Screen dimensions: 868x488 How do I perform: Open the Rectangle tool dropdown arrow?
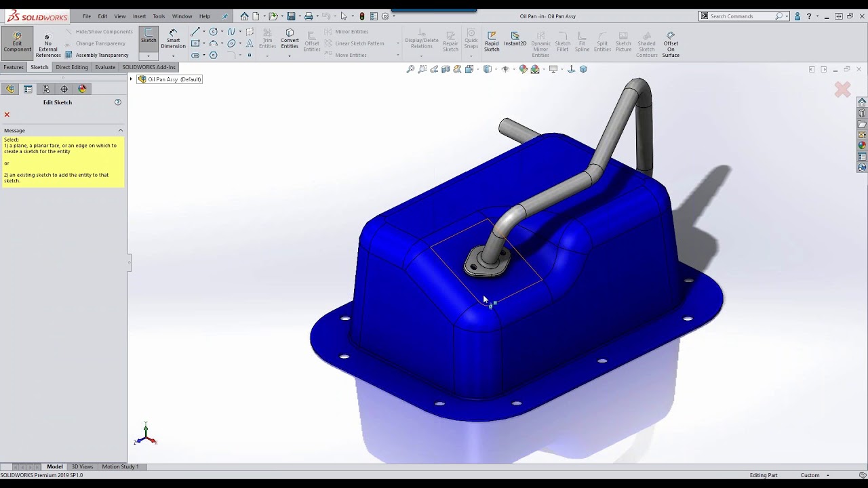click(203, 43)
